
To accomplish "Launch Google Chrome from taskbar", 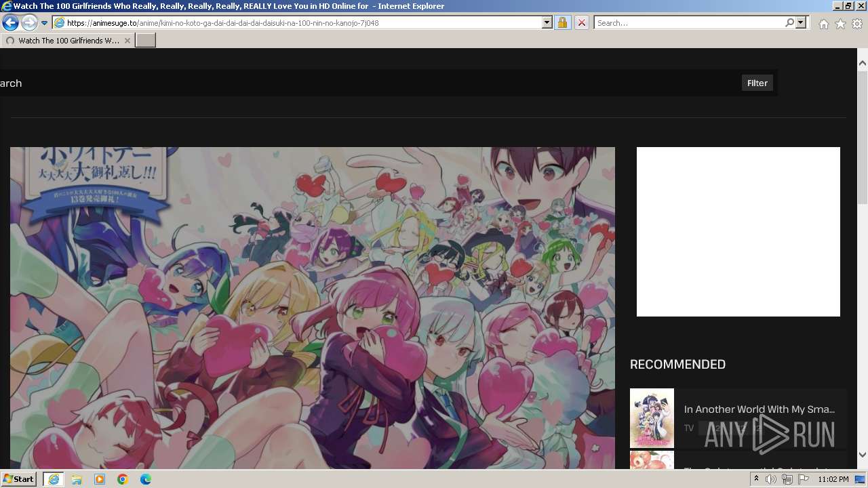I will pyautogui.click(x=123, y=479).
